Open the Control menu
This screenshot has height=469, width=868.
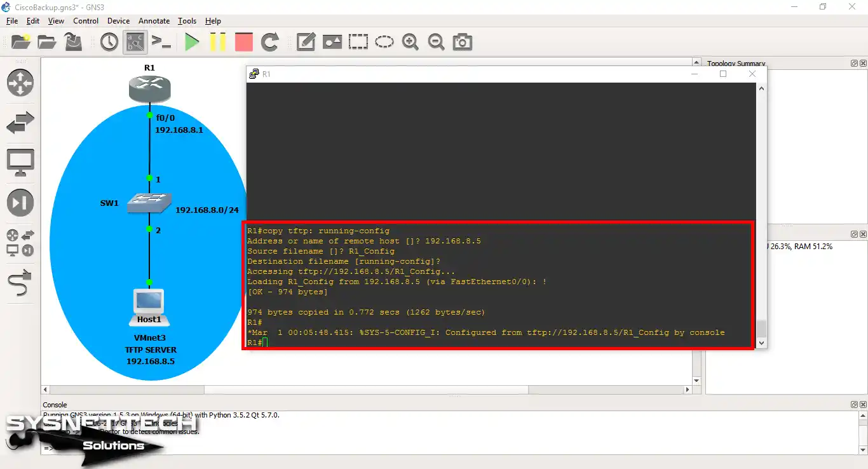86,20
